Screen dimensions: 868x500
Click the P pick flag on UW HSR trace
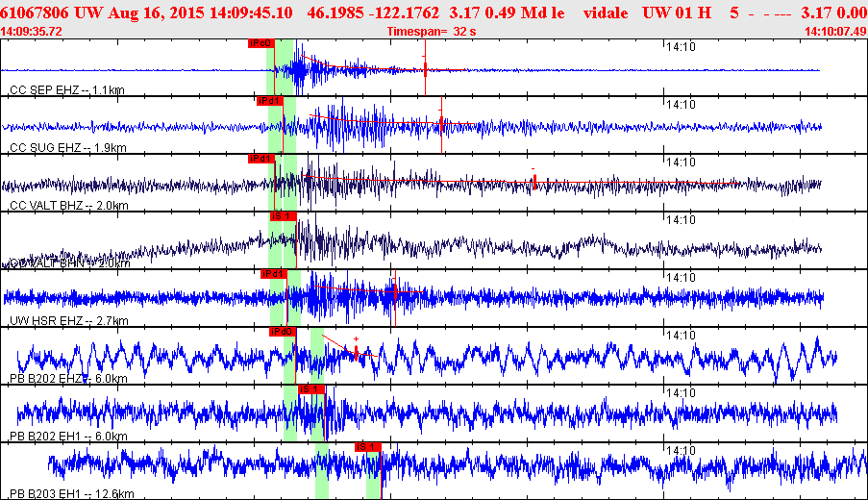coord(274,274)
